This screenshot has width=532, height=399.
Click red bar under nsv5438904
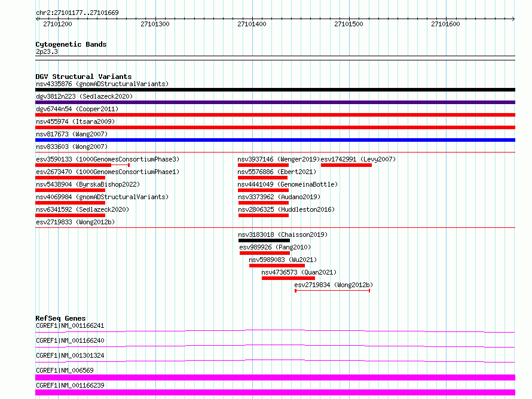click(70, 190)
